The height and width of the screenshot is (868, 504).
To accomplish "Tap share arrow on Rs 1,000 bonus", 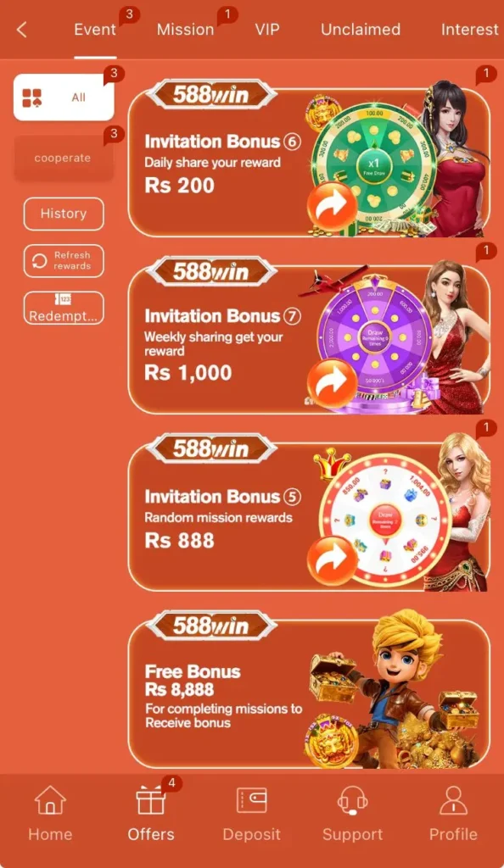I will click(x=333, y=383).
